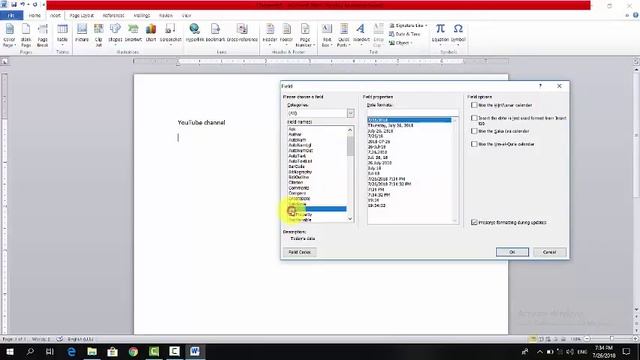
Task: Confirm the Field dialog with OK
Action: [x=512, y=252]
